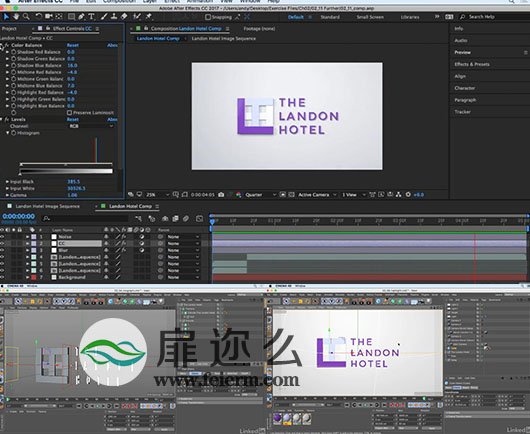The height and width of the screenshot is (434, 530).
Task: Select the Unified Camera tool
Action: tap(49, 16)
